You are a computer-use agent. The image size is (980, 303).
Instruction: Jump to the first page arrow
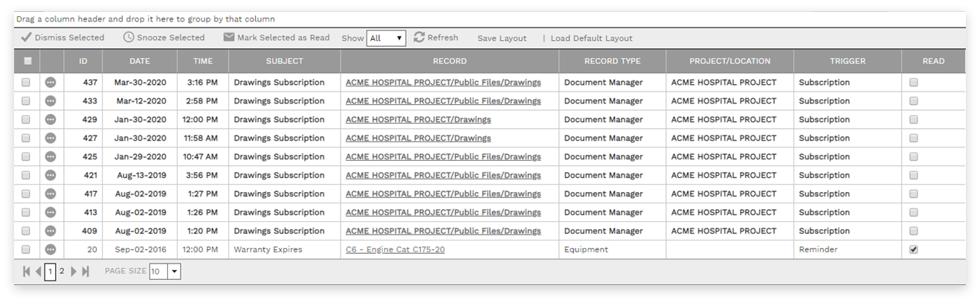(x=27, y=272)
